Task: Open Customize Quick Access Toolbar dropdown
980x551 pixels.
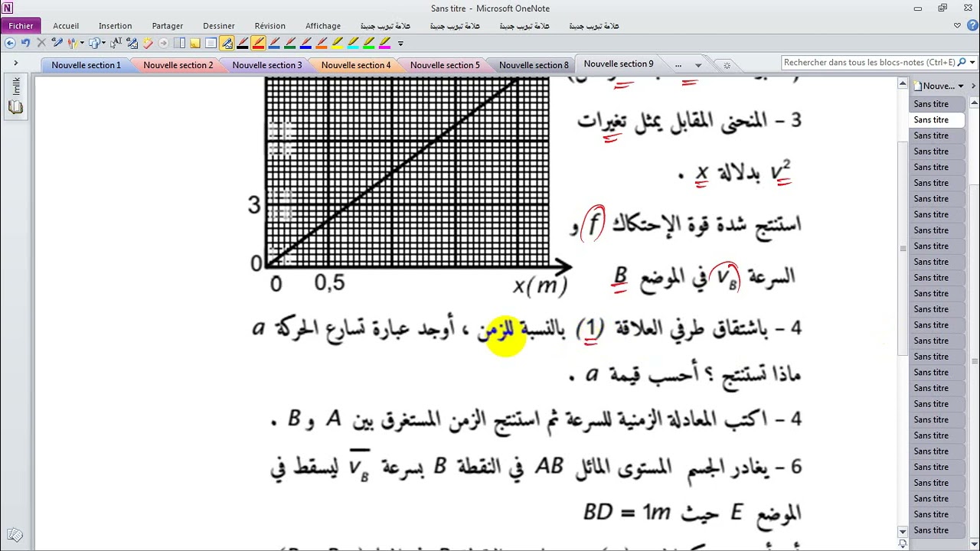Action: (x=400, y=44)
